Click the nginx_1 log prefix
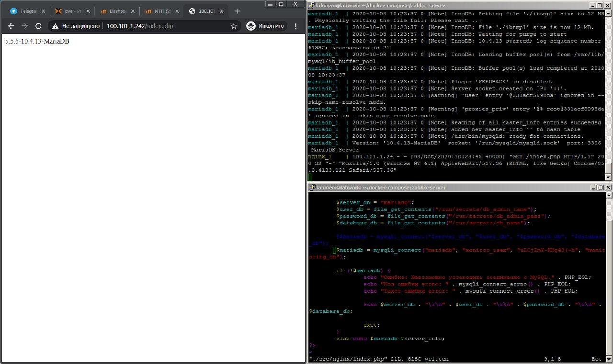 320,156
